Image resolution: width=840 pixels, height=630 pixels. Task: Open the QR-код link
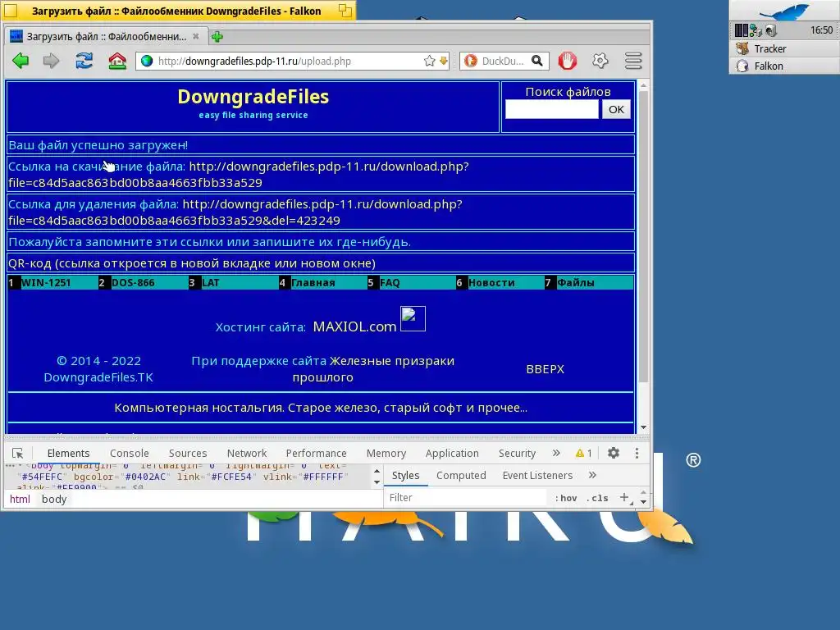pos(192,263)
